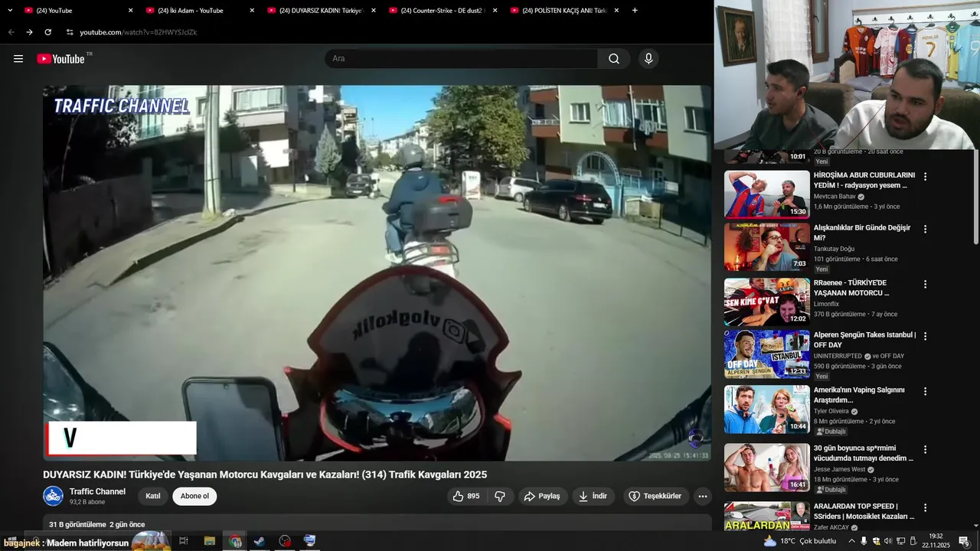Screen dimensions: 980x551
Task: Open options menu for ARALARDAN TOP SPEED
Action: pyautogui.click(x=925, y=507)
